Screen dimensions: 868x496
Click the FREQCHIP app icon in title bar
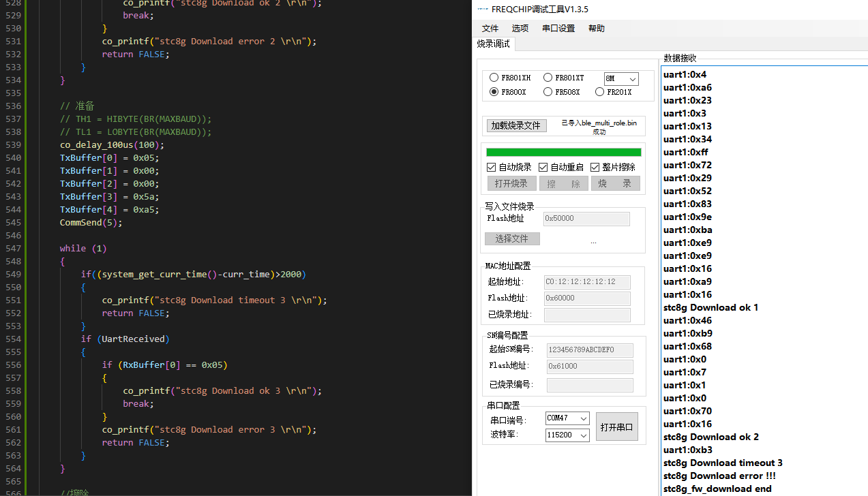pyautogui.click(x=482, y=10)
